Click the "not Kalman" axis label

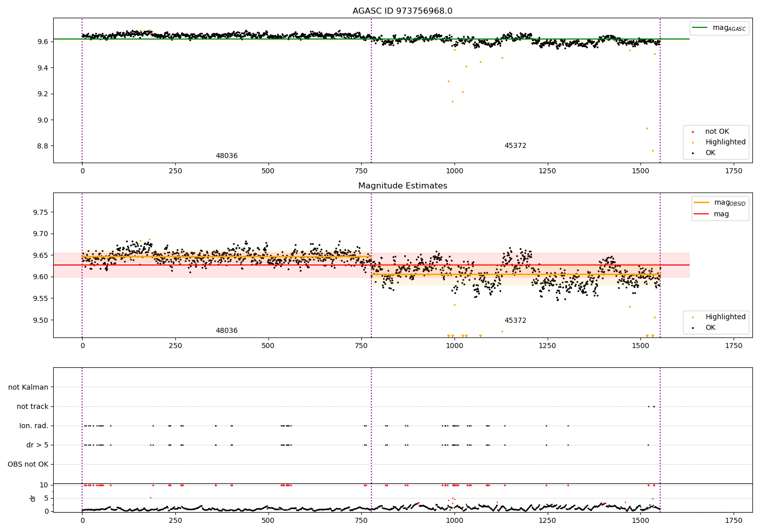(28, 387)
